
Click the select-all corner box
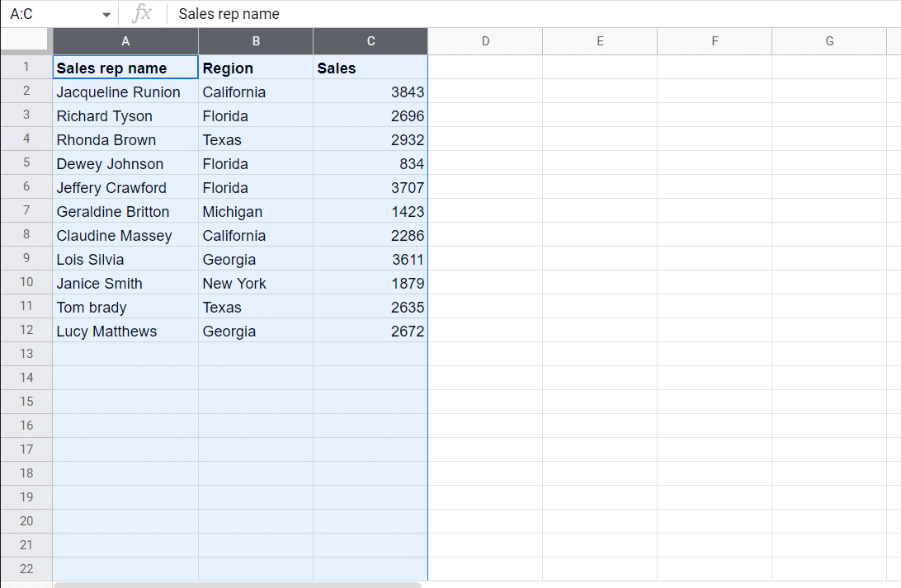coord(26,41)
